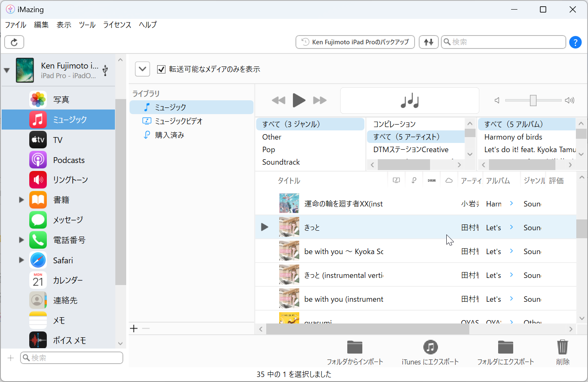Click the sidebar bottom search field
Image resolution: width=588 pixels, height=382 pixels.
(71, 358)
